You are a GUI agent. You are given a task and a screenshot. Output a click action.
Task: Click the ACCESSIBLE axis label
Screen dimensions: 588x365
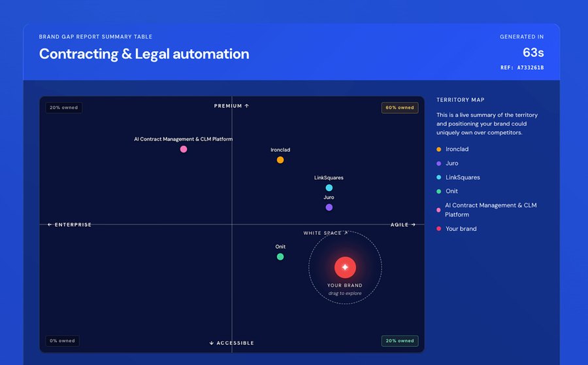point(232,343)
